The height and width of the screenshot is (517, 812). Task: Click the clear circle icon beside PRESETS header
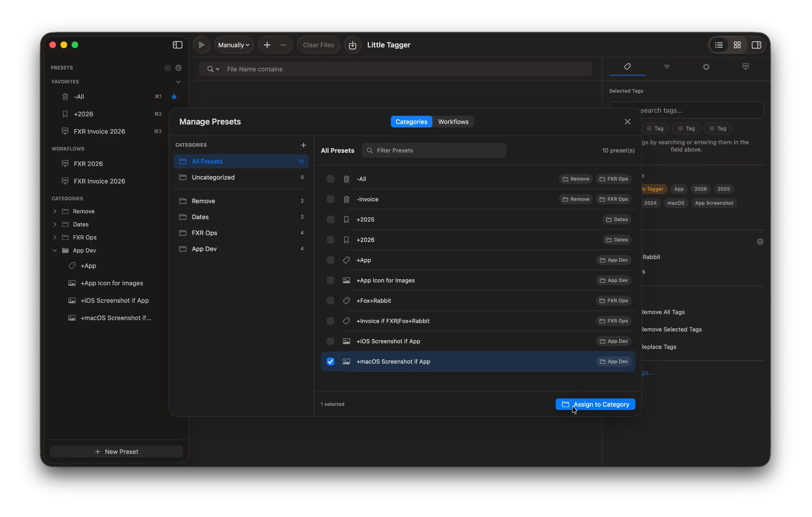[x=168, y=68]
